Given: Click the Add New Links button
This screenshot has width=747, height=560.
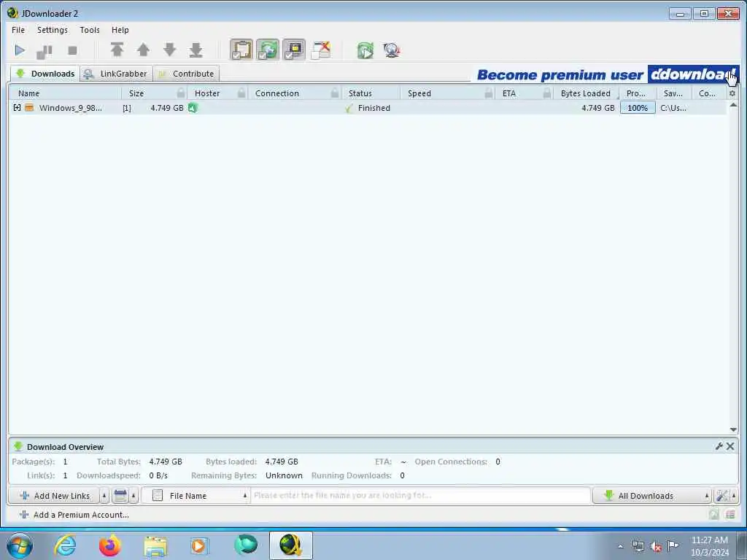Looking at the screenshot, I should 54,496.
